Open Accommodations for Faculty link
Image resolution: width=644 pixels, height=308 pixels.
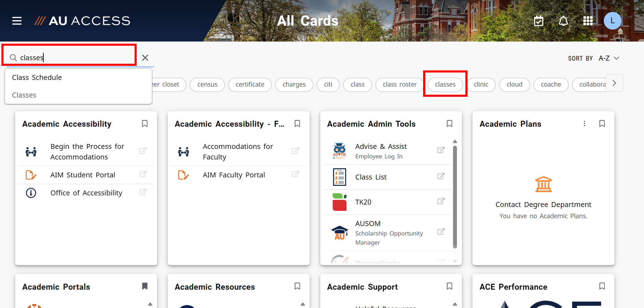tap(239, 152)
